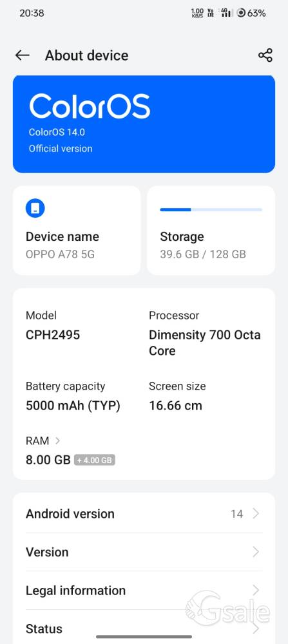The image size is (288, 644).
Task: Tap the ColorOS logo banner
Action: pyautogui.click(x=144, y=124)
